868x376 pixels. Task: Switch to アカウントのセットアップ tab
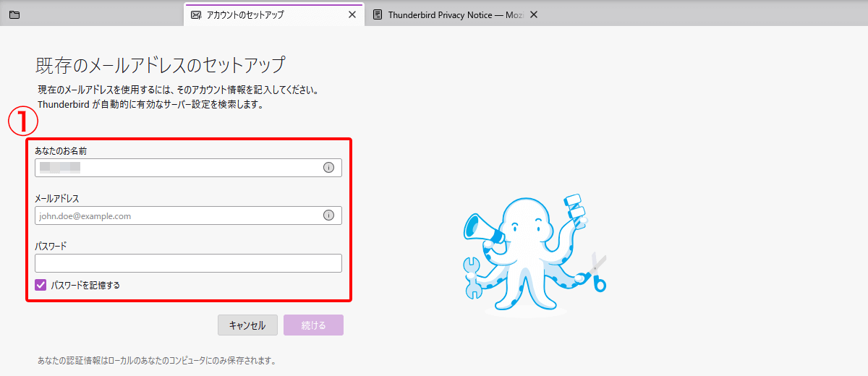pos(273,14)
